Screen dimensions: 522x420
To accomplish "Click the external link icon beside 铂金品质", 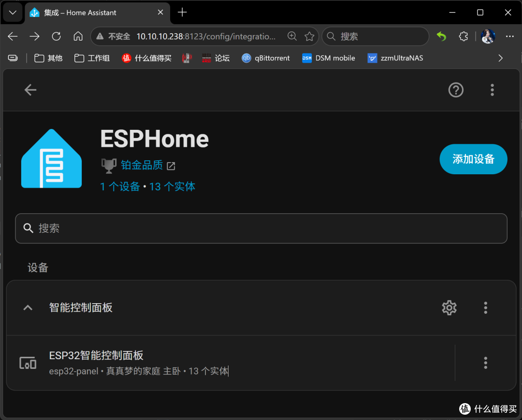I will click(x=171, y=166).
